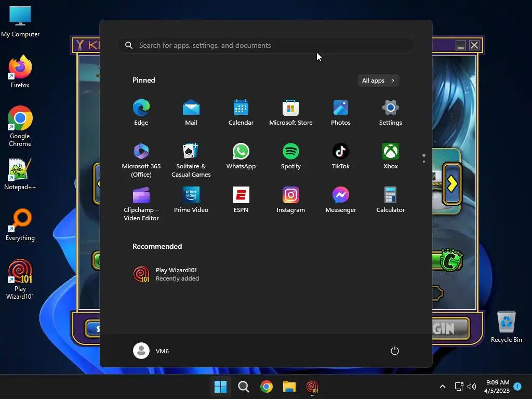532x399 pixels.
Task: Open Edge from pinned apps
Action: click(x=141, y=112)
